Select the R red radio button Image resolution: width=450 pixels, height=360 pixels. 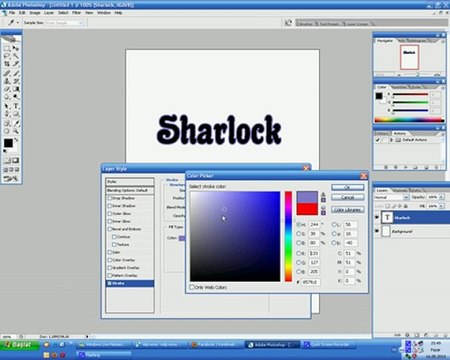[299, 253]
